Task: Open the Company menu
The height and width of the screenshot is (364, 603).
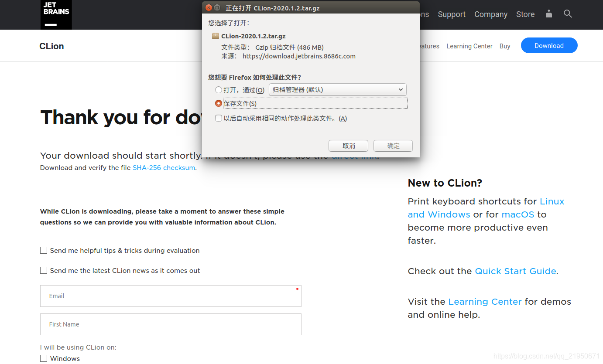Action: pyautogui.click(x=491, y=14)
